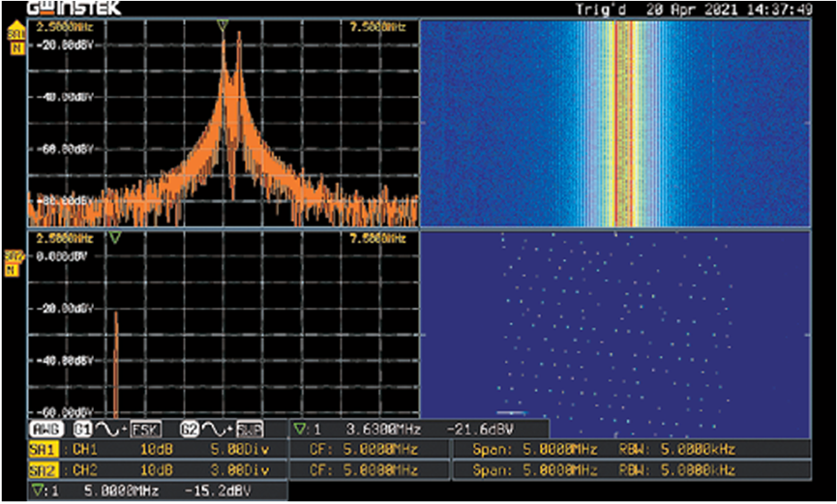Click 10dB scale in SA1 row
Viewport: 837px width, 504px height.
(x=157, y=450)
